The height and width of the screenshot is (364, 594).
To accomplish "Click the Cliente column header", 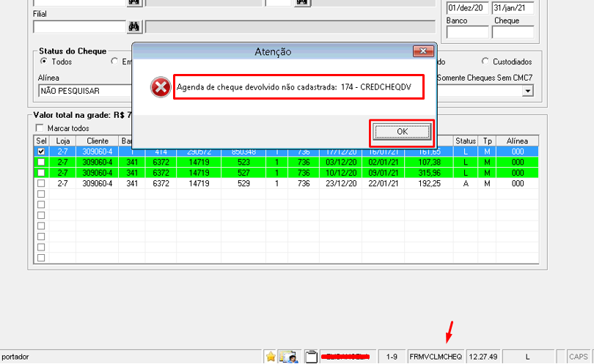I will (98, 141).
